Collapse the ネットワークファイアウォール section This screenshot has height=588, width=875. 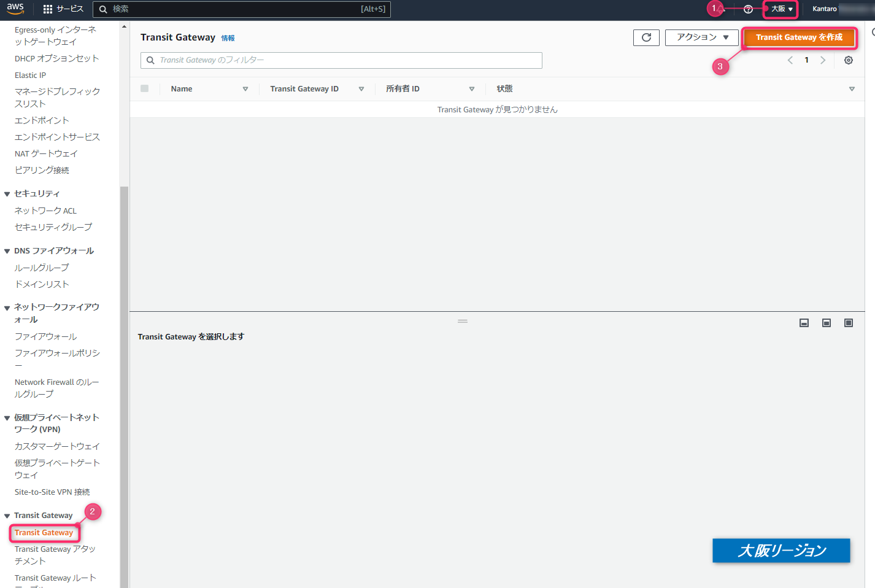(x=7, y=308)
